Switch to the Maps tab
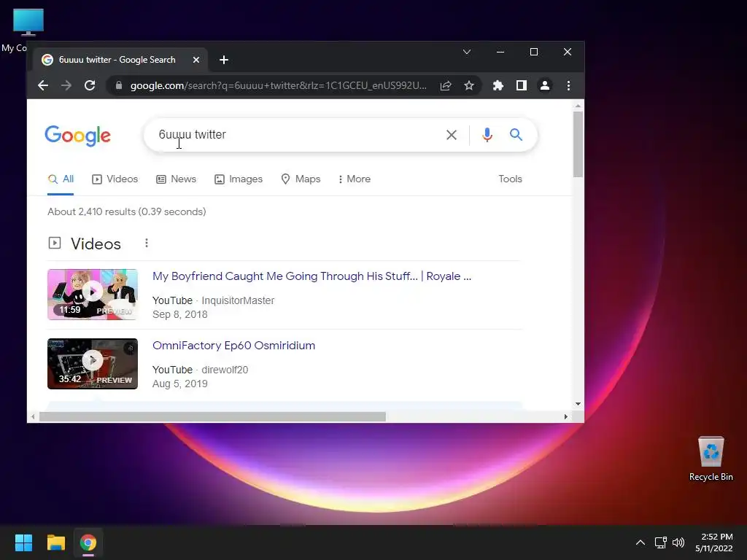747x560 pixels. (x=301, y=179)
